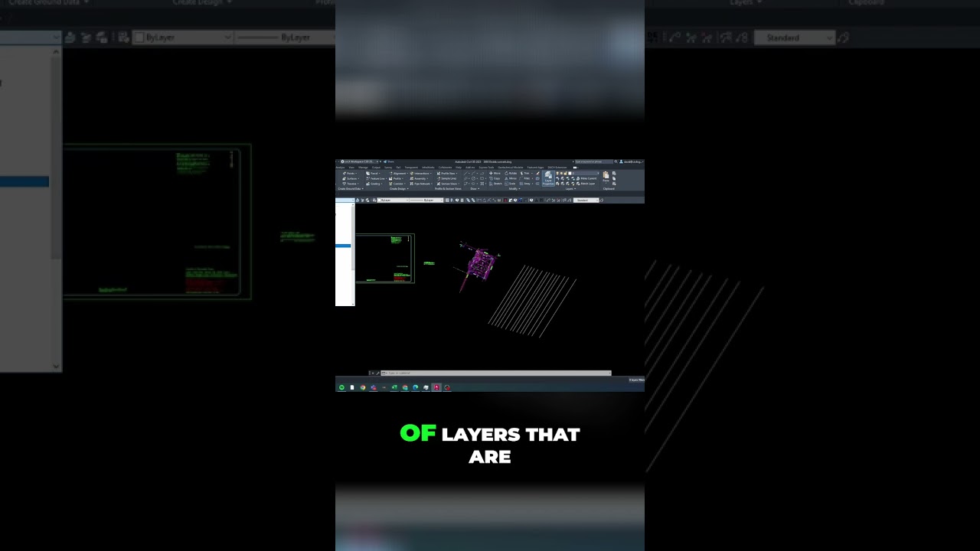Activate the Move command in Modify

496,173
